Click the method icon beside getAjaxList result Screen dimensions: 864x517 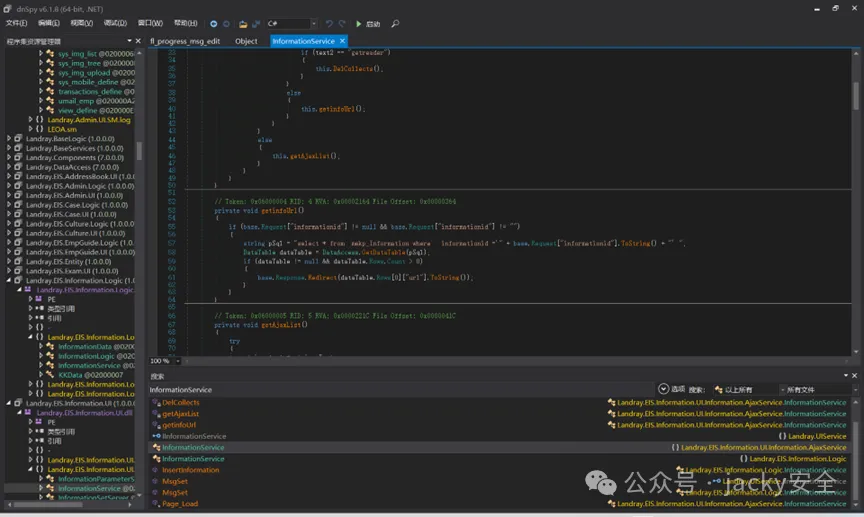[156, 414]
